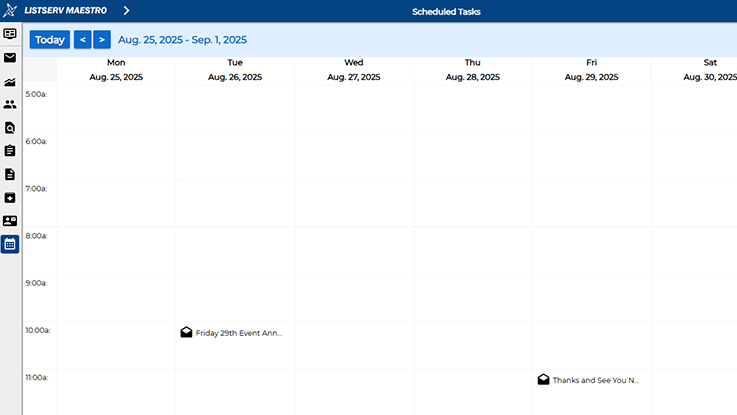Open the subscribers people icon

(10, 104)
